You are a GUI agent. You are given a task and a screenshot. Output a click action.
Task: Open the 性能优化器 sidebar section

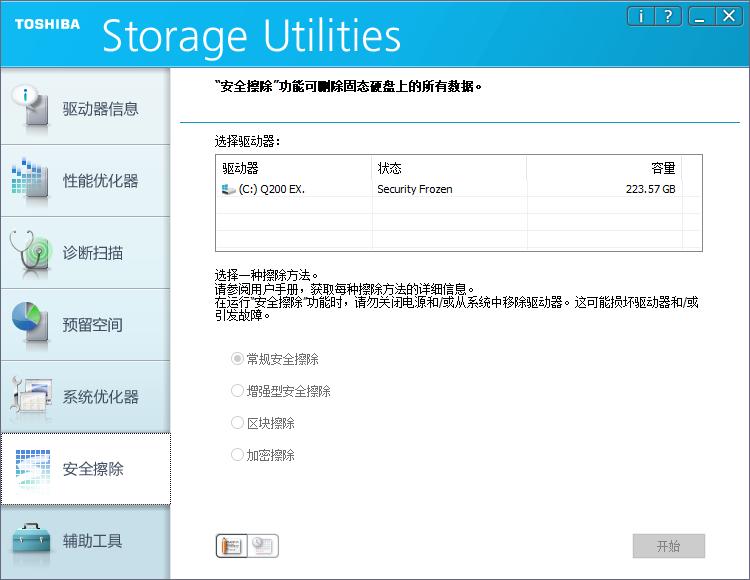(85, 181)
